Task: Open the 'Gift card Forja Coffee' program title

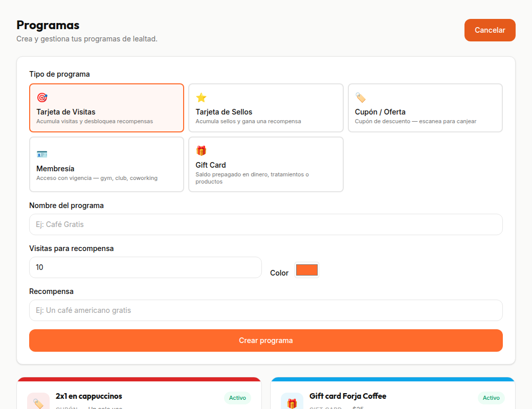Action: (x=348, y=396)
